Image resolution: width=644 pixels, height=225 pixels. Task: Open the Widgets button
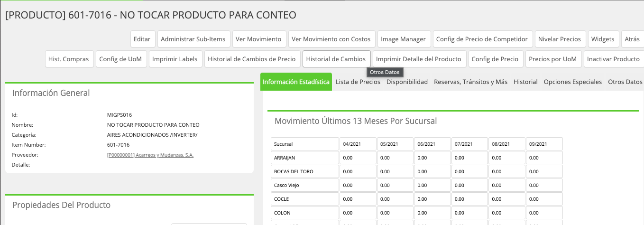[603, 39]
